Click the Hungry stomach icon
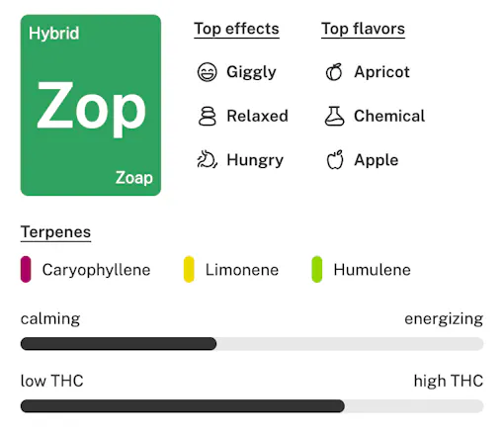The width and height of the screenshot is (504, 436). [208, 159]
